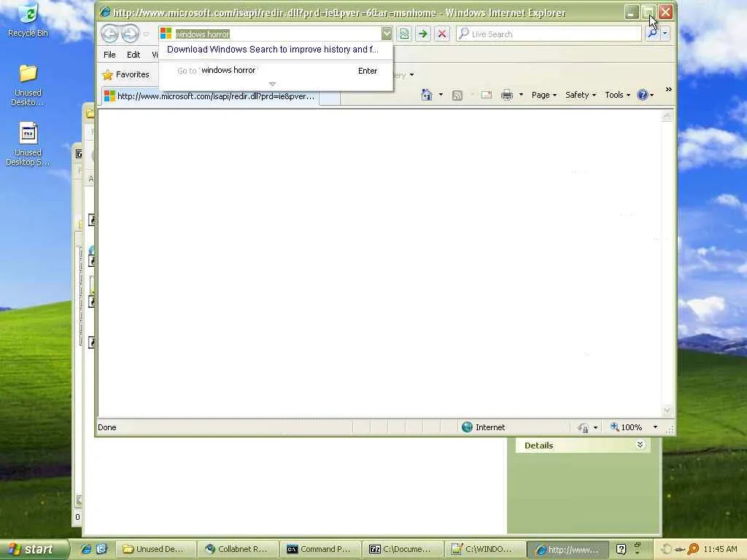Image resolution: width=747 pixels, height=560 pixels.
Task: Click the http://www... IE taskbar button
Action: [x=568, y=549]
